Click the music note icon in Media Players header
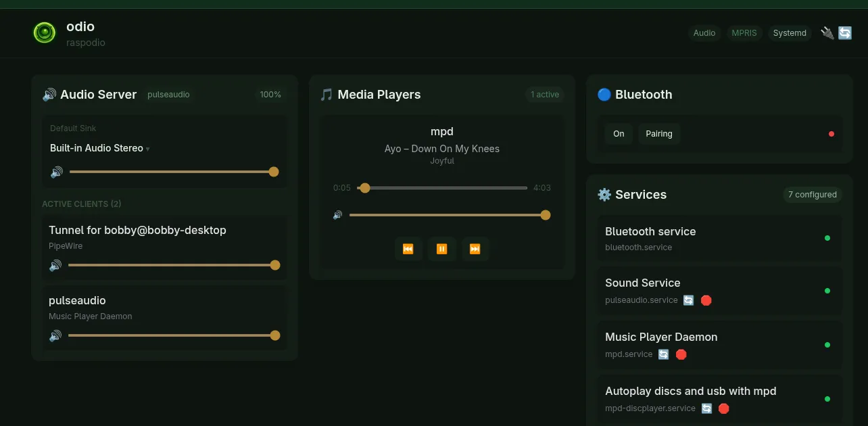 [x=327, y=95]
